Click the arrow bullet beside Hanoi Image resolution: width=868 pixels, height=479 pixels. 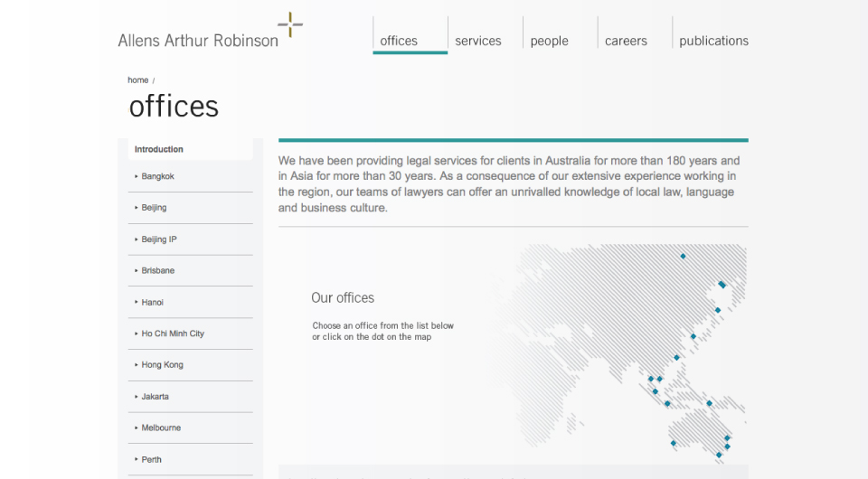click(137, 302)
